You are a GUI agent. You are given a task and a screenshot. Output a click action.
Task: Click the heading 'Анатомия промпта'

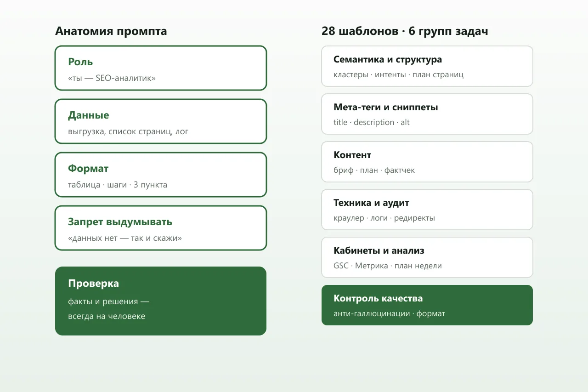pos(111,31)
